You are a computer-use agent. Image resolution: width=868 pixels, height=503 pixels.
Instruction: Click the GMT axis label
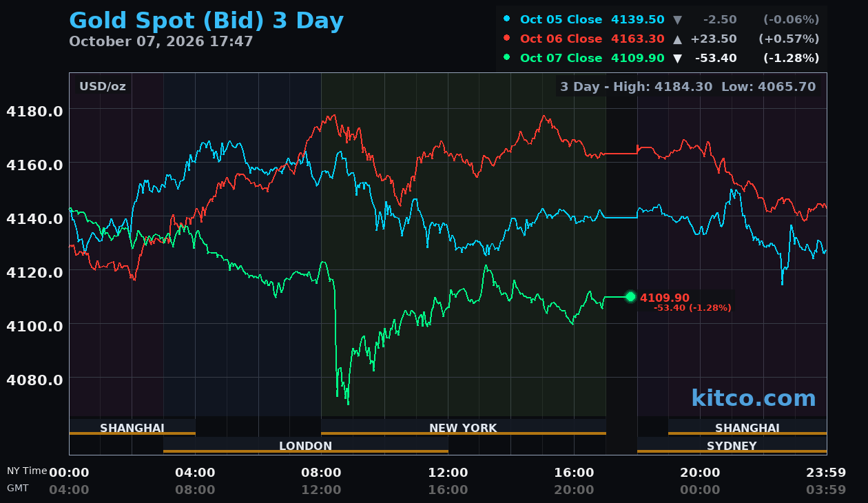18,488
